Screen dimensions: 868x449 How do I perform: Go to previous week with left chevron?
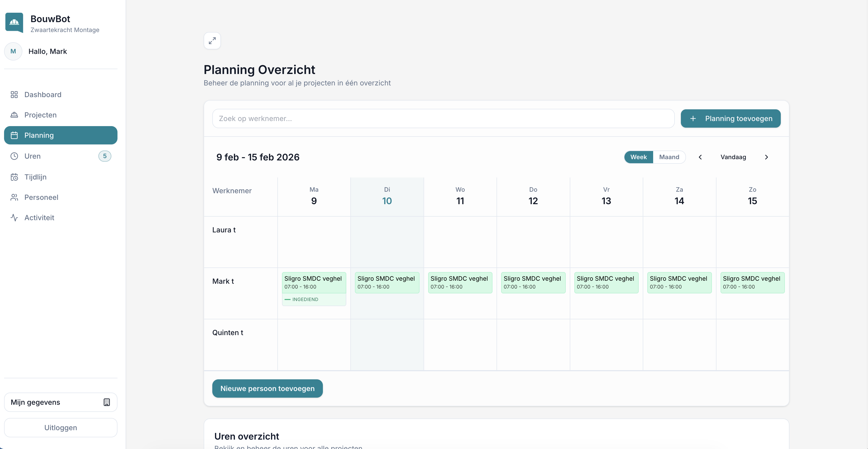700,157
